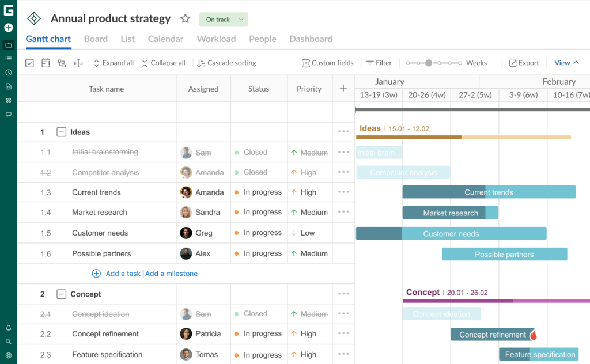The image size is (590, 364).
Task: Click Add a milestone under the Ideas group
Action: [x=171, y=274]
